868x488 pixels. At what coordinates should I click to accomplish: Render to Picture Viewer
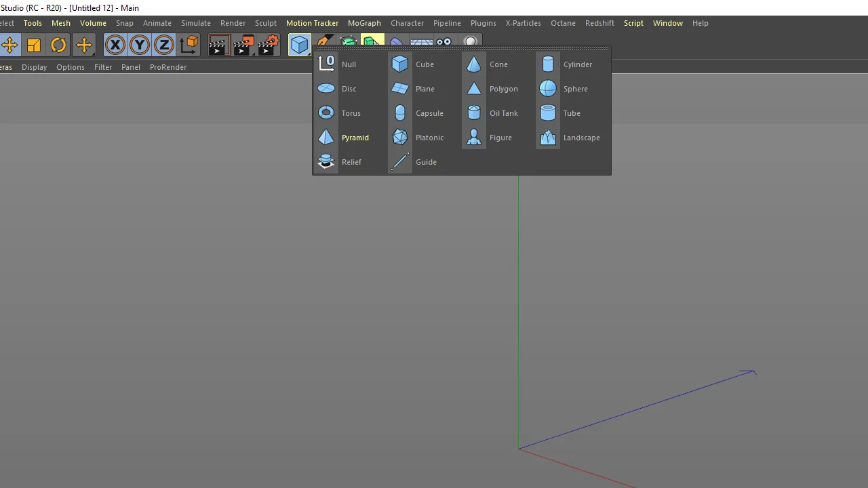(x=243, y=45)
